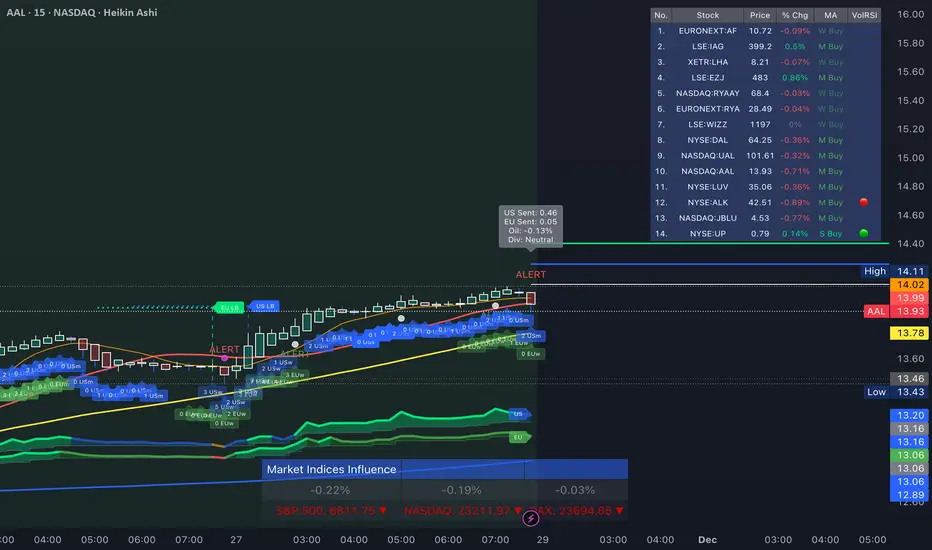Select the NYSE:ALK stock name

pos(707,202)
